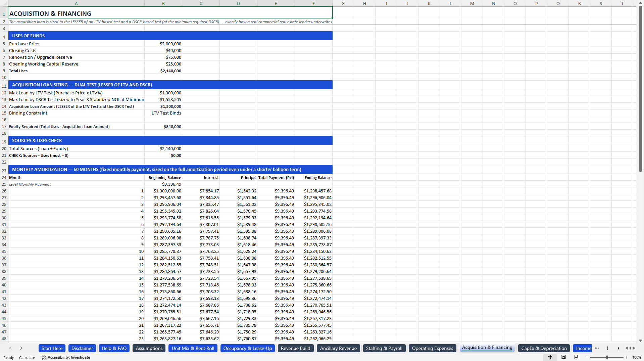Image resolution: width=644 pixels, height=361 pixels.
Task: Select row 9 header
Action: (4, 71)
